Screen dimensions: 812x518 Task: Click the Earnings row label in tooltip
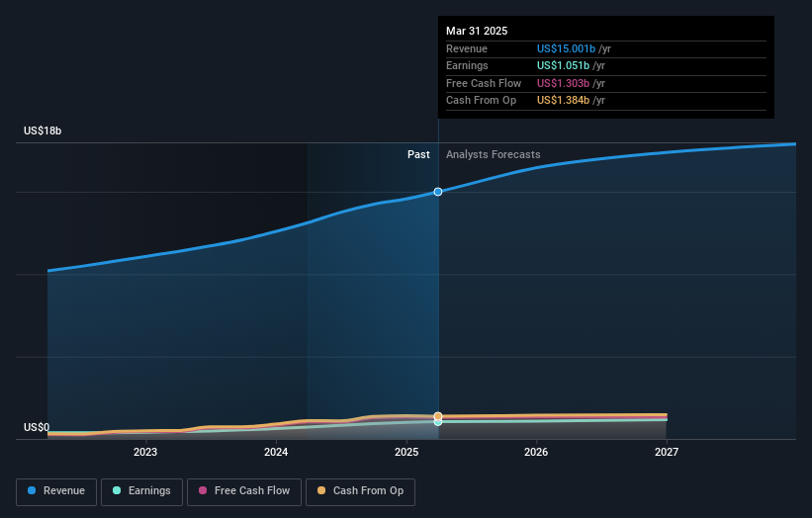click(467, 65)
